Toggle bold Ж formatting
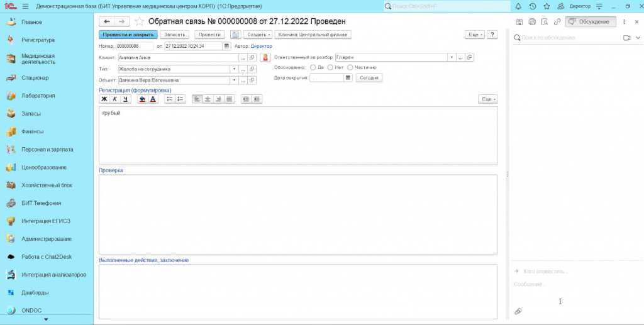 104,99
